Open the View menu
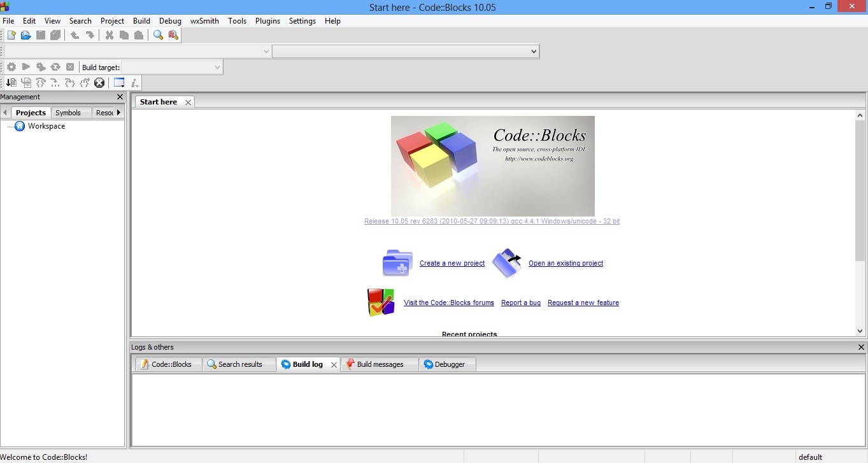 coord(53,21)
